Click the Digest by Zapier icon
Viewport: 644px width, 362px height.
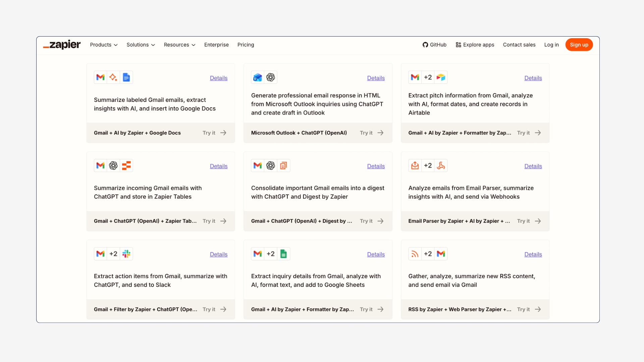pyautogui.click(x=283, y=166)
